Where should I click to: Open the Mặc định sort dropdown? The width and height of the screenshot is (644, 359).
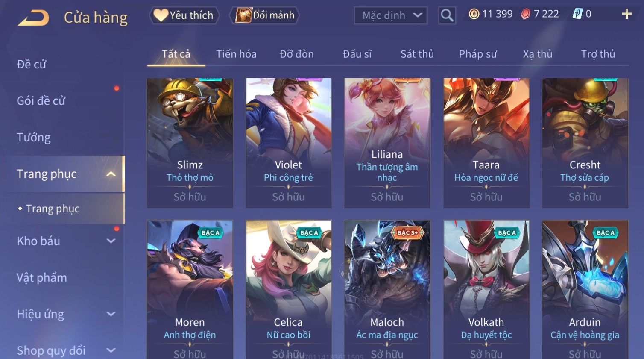pyautogui.click(x=391, y=15)
